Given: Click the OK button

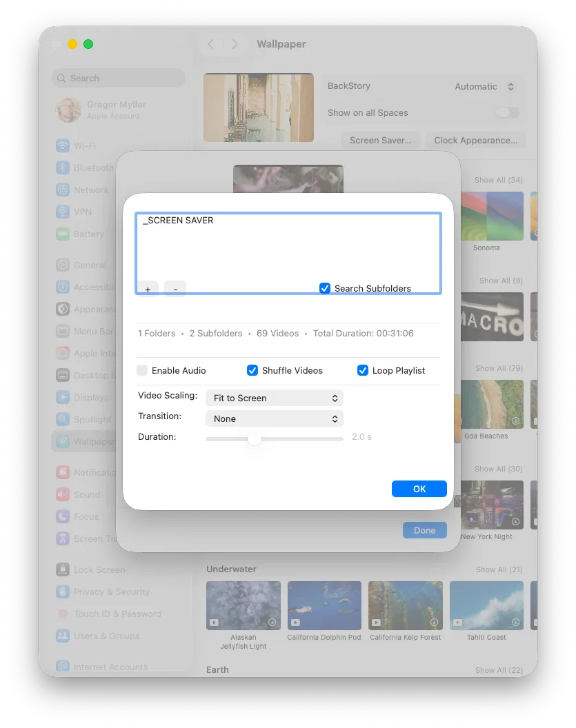Looking at the screenshot, I should 419,489.
